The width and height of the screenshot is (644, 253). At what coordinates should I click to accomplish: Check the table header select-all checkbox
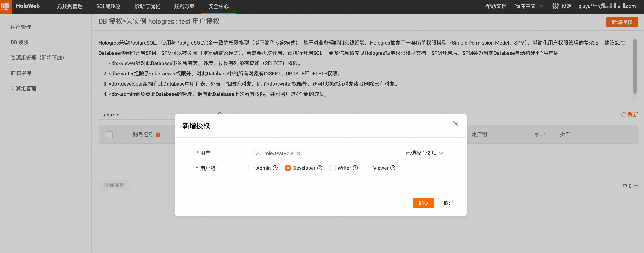tap(109, 135)
